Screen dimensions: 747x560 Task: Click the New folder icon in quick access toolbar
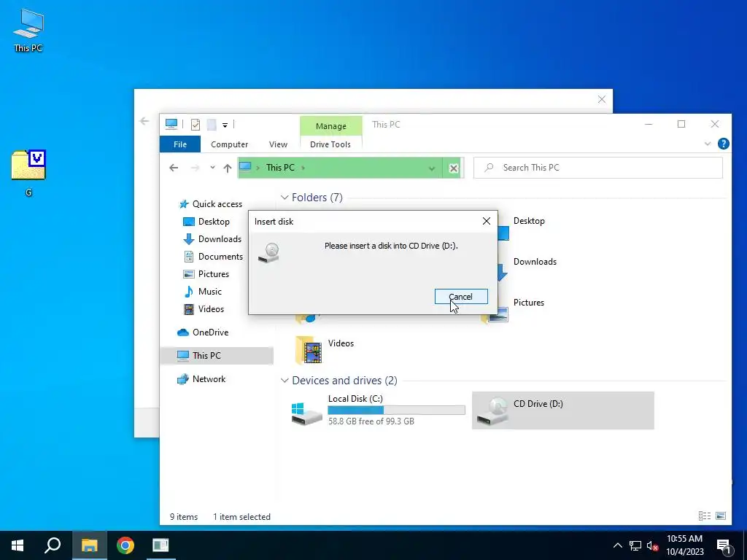(211, 125)
